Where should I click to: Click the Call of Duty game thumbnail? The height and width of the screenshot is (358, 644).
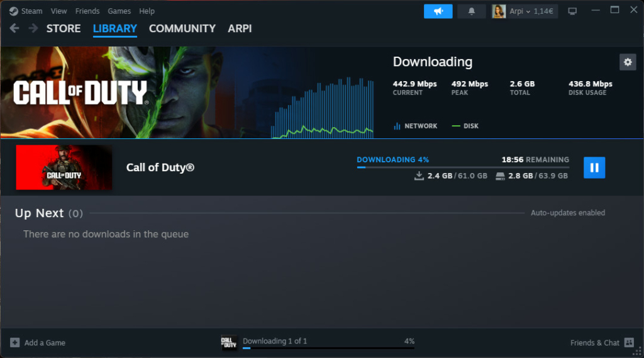tap(64, 167)
